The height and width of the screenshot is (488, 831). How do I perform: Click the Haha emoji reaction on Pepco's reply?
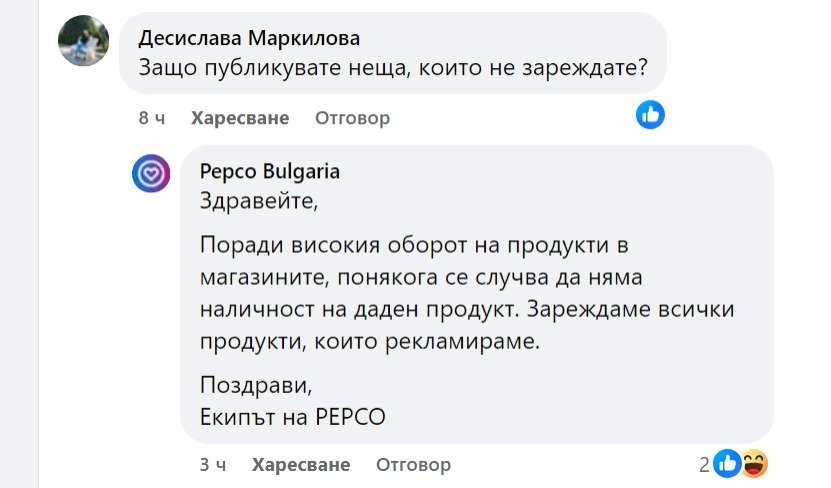754,463
